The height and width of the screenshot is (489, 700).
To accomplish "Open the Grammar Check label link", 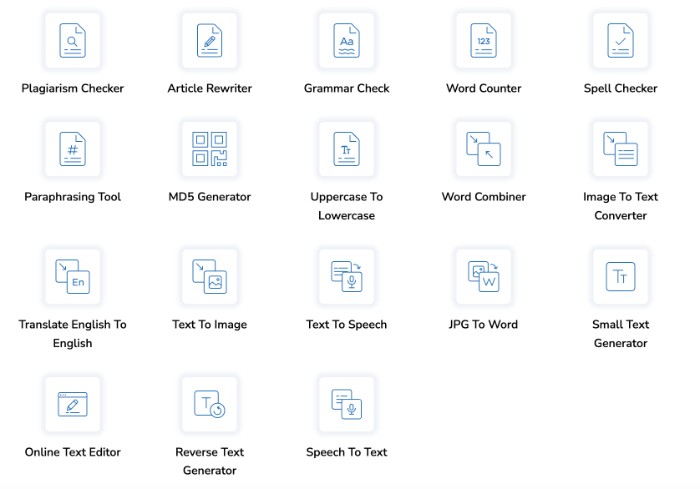I will tap(347, 88).
